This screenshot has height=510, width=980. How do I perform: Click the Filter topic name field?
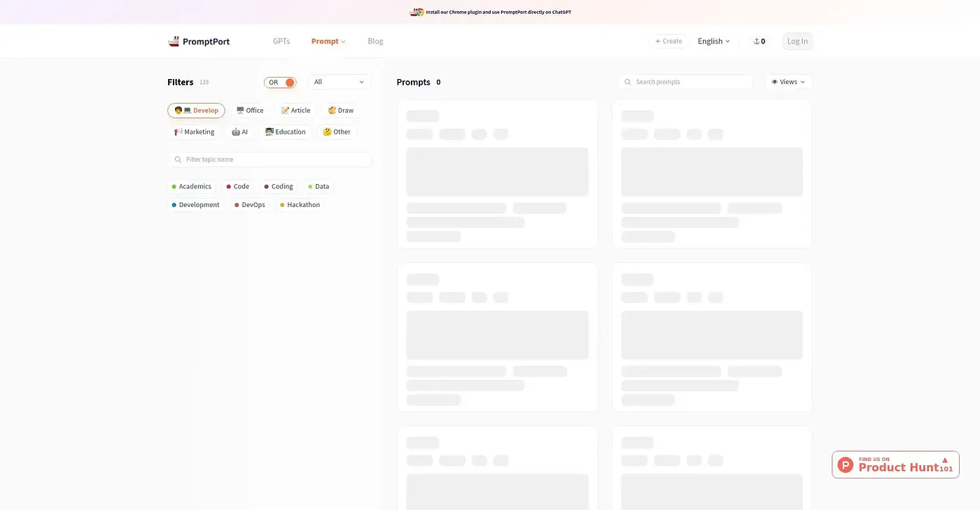(x=269, y=160)
